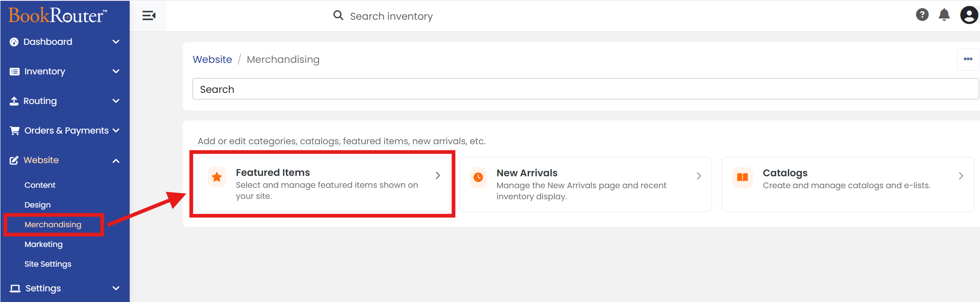
Task: Collapse sidebar with the hamburger menu icon
Action: click(x=149, y=16)
